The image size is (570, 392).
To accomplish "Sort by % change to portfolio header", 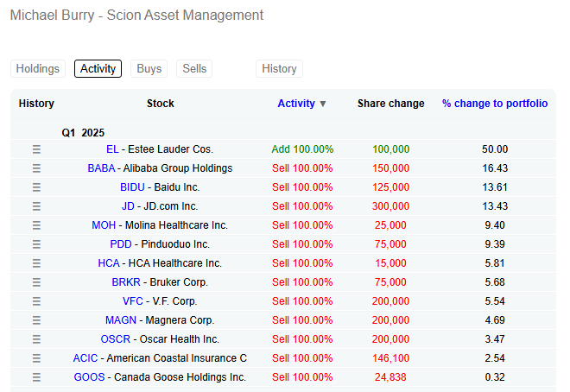I will pos(495,104).
